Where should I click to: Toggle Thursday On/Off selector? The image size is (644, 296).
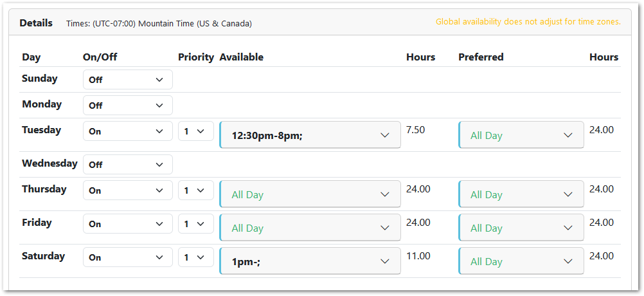[127, 190]
